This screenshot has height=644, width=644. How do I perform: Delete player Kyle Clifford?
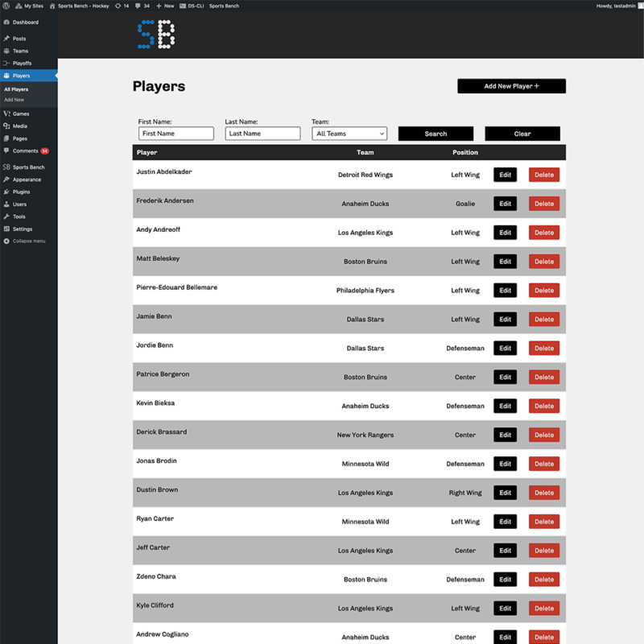tap(544, 609)
